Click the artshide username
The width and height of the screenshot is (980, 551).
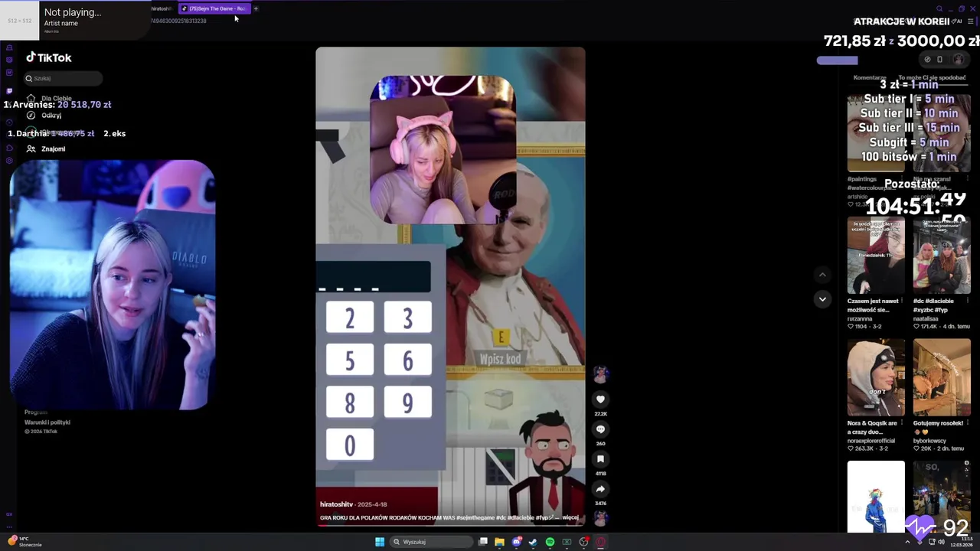(858, 197)
